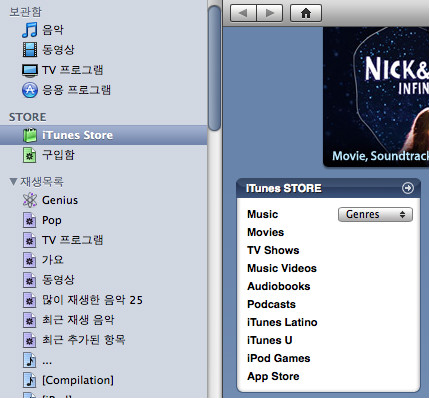Open the Nick & Norah movie soundtrack banner

pyautogui.click(x=376, y=97)
